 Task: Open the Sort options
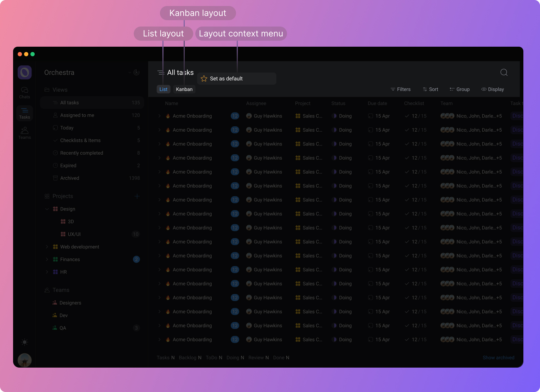pos(430,90)
